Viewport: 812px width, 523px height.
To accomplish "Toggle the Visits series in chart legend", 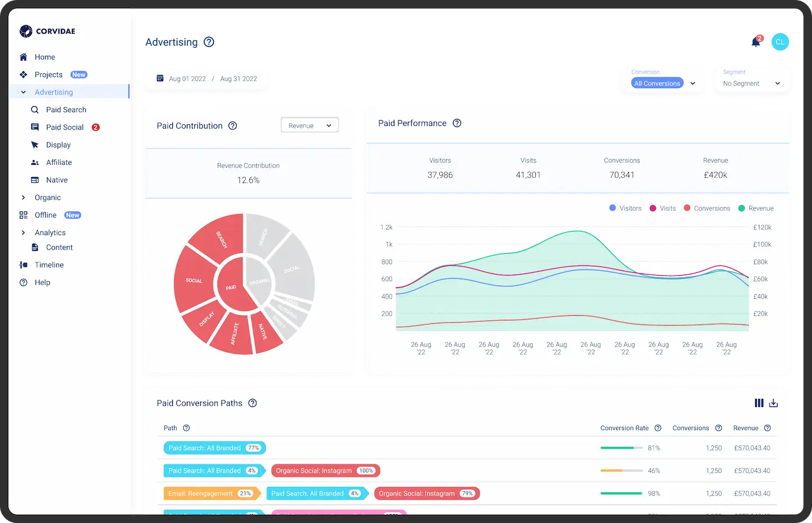I will coord(663,208).
